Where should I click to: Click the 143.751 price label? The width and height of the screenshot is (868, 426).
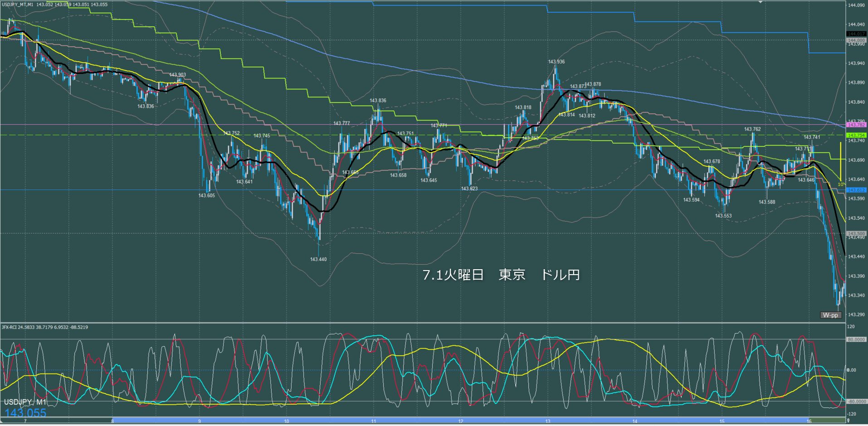coord(405,134)
